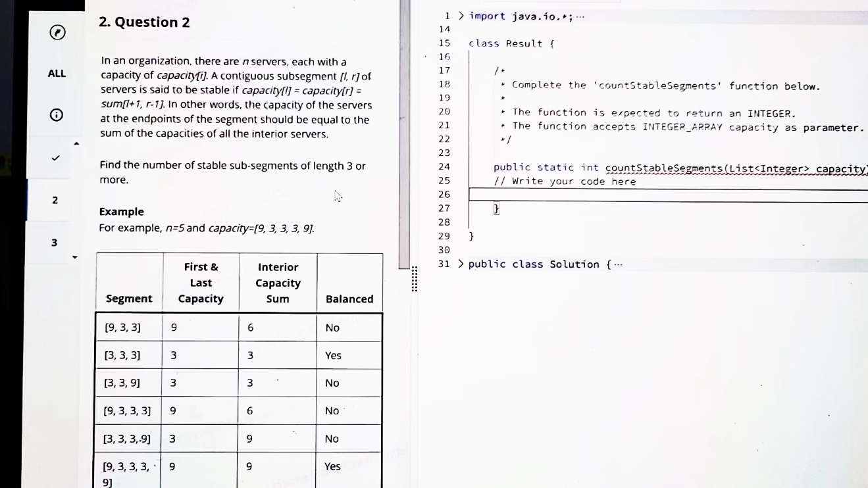Expand the folded public class Solution chevron

[461, 264]
